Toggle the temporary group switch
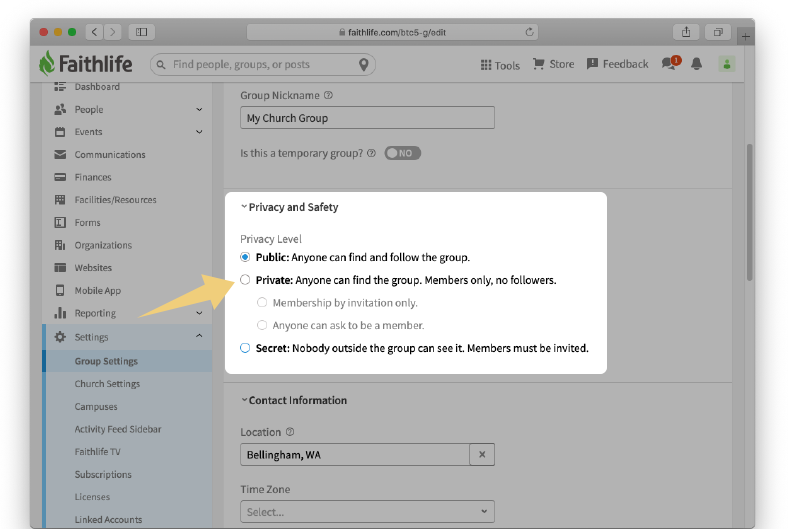This screenshot has width=788, height=529. click(x=403, y=153)
